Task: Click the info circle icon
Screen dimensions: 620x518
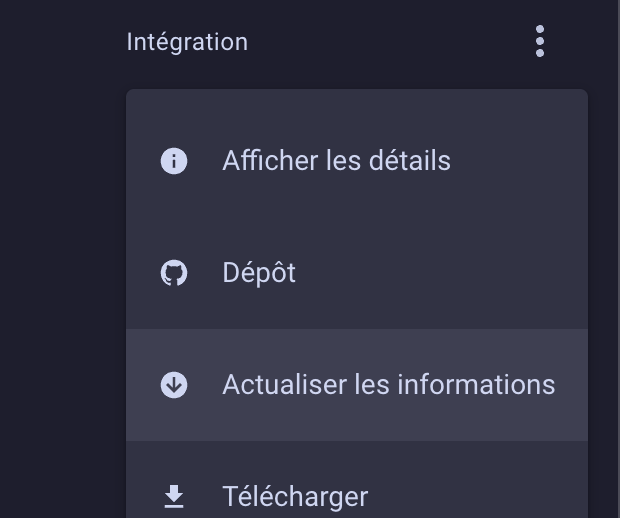Action: tap(174, 161)
